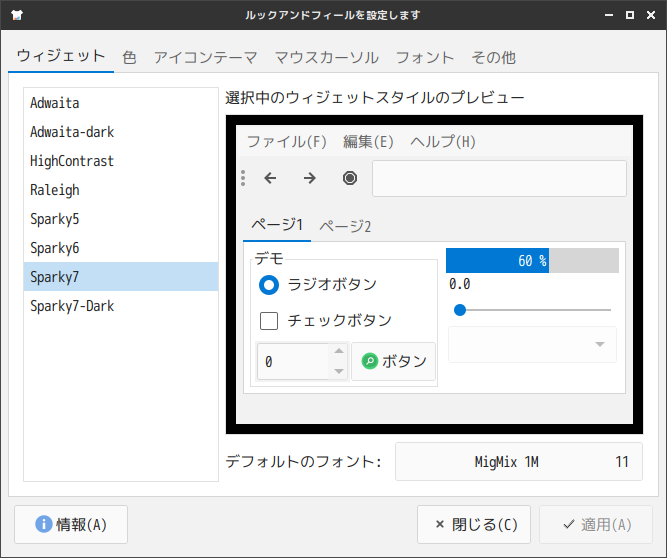Click the forward arrow in the preview toolbar
This screenshot has height=558, width=667.
tap(310, 178)
